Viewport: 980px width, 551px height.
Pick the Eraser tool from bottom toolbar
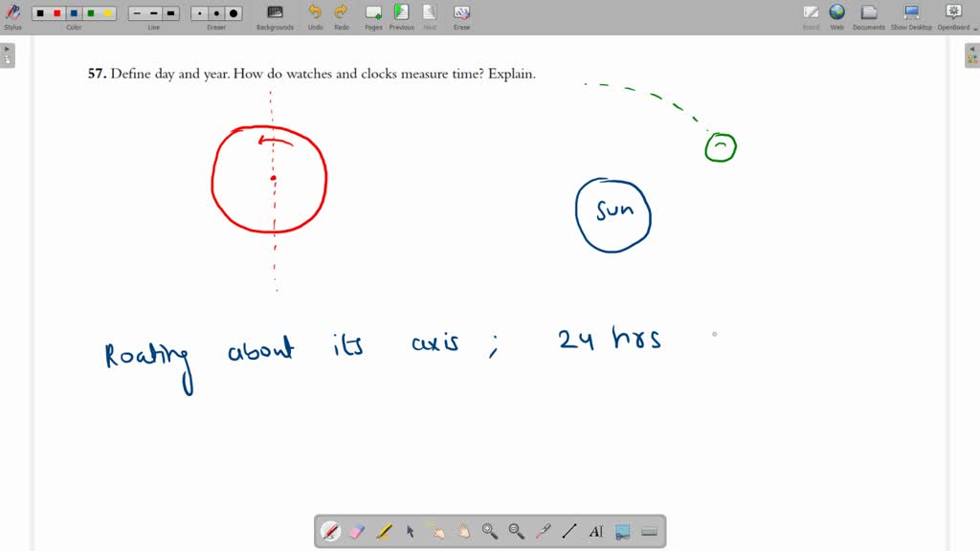pos(356,531)
